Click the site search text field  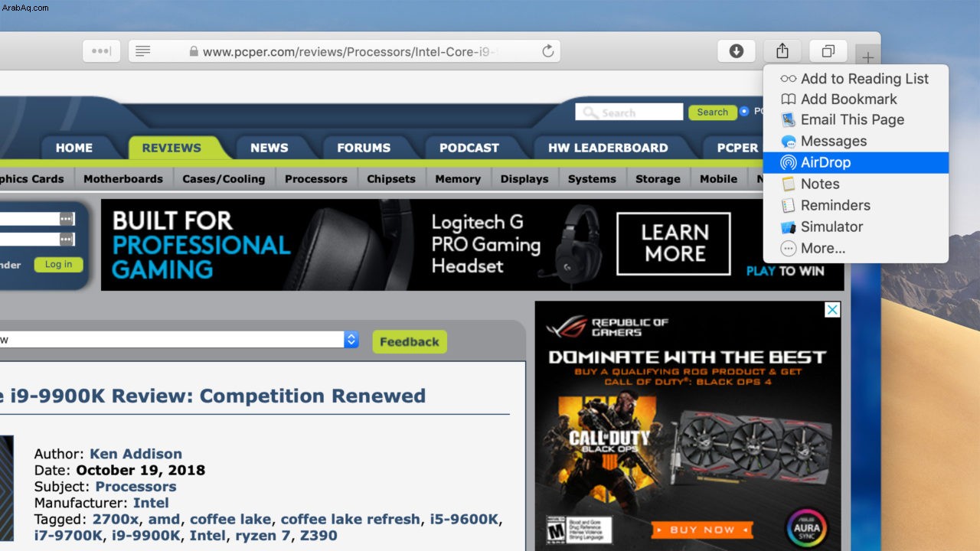coord(629,112)
